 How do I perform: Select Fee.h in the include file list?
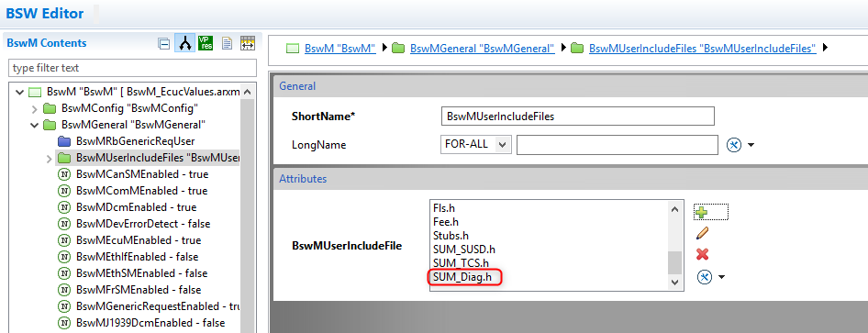[446, 222]
